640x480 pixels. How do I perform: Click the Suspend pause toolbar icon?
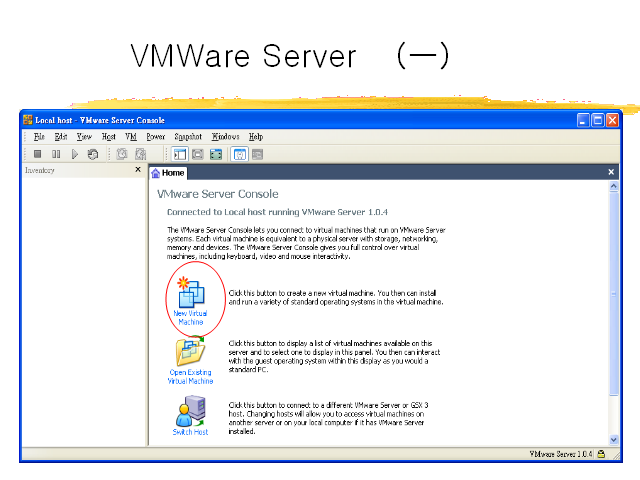point(56,154)
